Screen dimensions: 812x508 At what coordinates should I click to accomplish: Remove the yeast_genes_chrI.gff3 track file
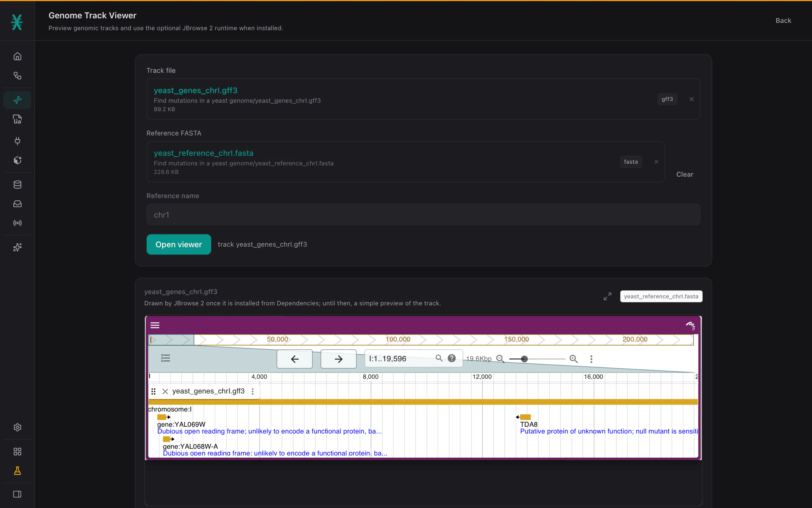pyautogui.click(x=692, y=99)
